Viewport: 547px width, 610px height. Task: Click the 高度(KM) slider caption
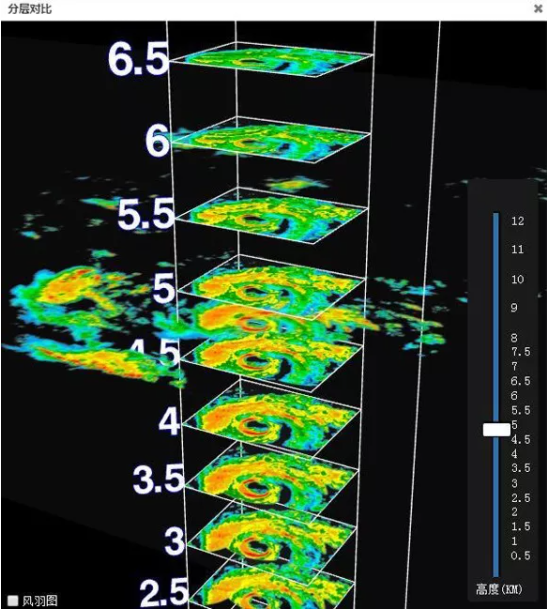pos(499,589)
